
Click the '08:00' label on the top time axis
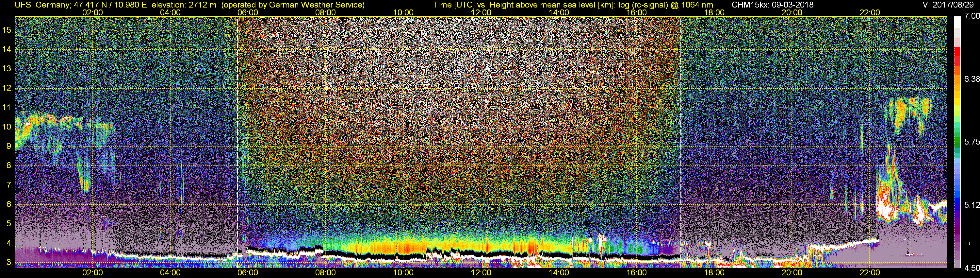click(x=326, y=12)
